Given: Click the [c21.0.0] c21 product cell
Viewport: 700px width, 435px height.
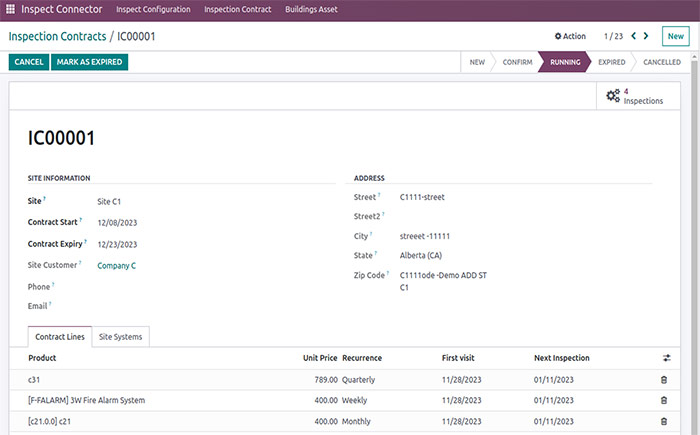Looking at the screenshot, I should click(x=49, y=421).
